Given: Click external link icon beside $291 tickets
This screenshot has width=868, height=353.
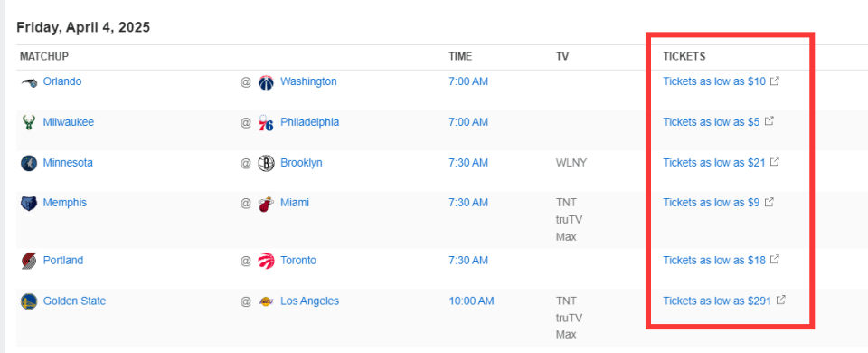Looking at the screenshot, I should [x=780, y=300].
